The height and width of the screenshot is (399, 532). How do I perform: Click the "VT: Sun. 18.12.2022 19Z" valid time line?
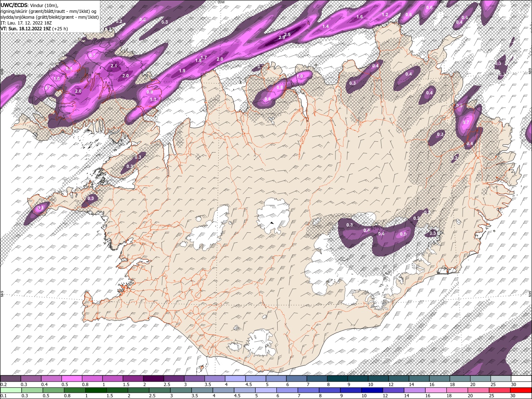[x=26, y=29]
